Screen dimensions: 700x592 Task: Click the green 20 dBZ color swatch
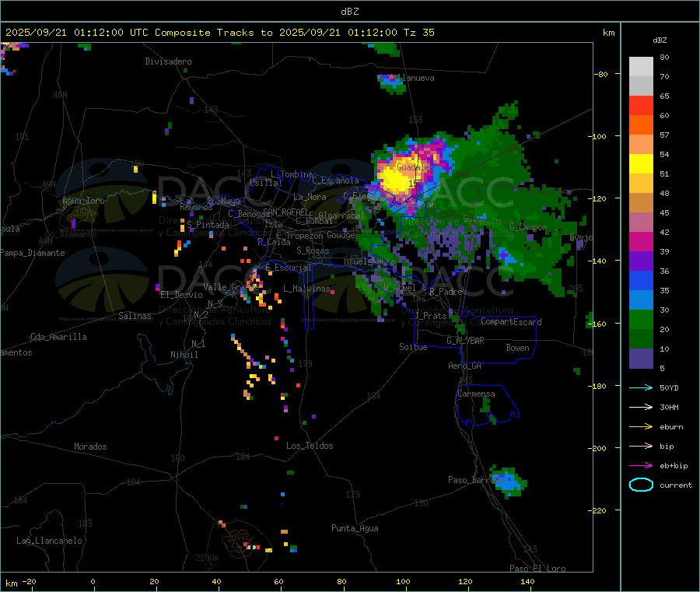[x=641, y=319]
